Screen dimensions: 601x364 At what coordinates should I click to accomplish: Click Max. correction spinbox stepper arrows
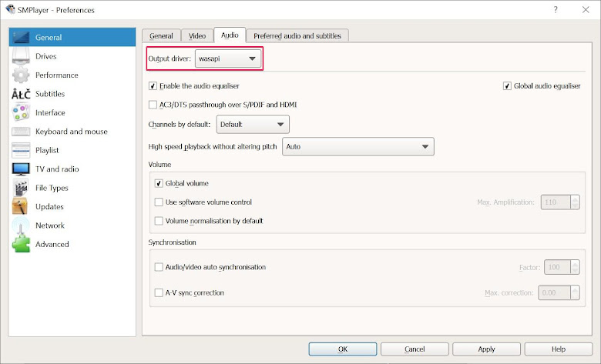click(575, 292)
